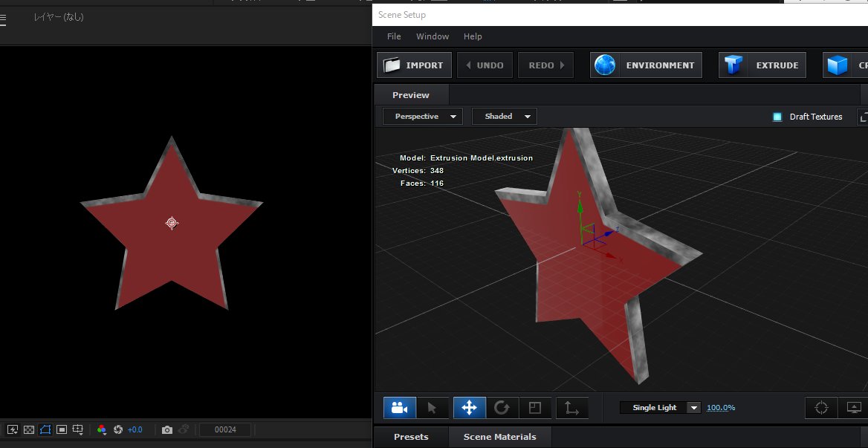
Task: Activate the move transform tool
Action: click(x=468, y=407)
